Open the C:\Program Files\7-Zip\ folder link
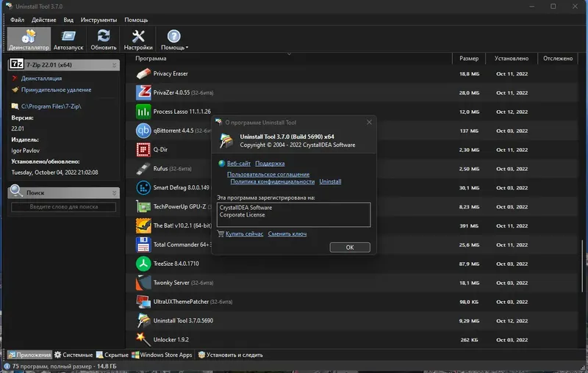The width and height of the screenshot is (588, 373). (x=51, y=106)
